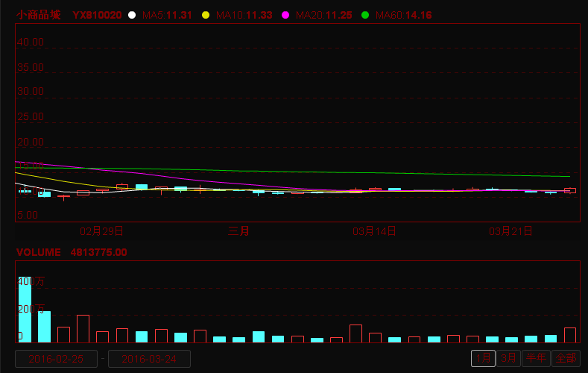Switch chart range to 3月

[508, 359]
